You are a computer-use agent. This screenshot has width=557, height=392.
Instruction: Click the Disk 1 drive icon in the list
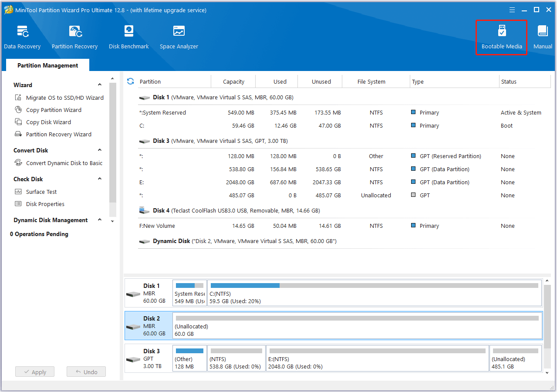click(x=145, y=98)
